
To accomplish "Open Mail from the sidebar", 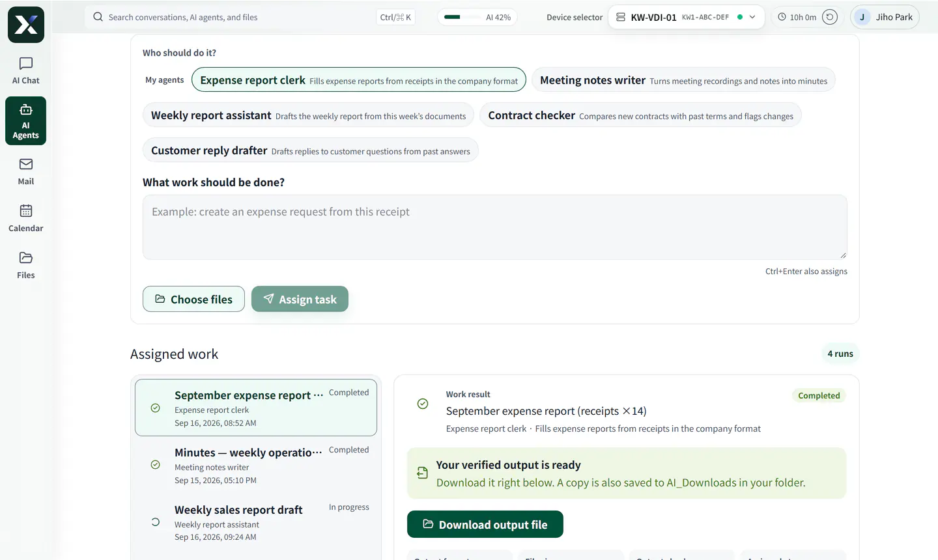I will click(x=26, y=172).
